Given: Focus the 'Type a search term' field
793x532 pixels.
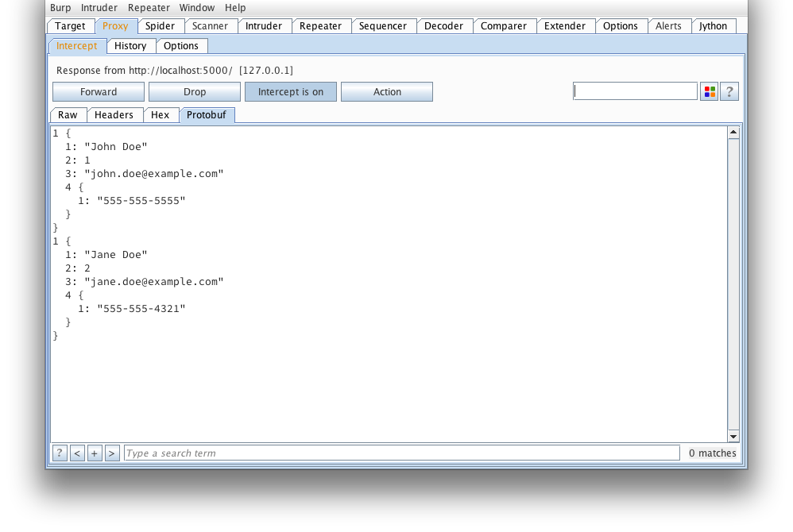Looking at the screenshot, I should pos(402,453).
